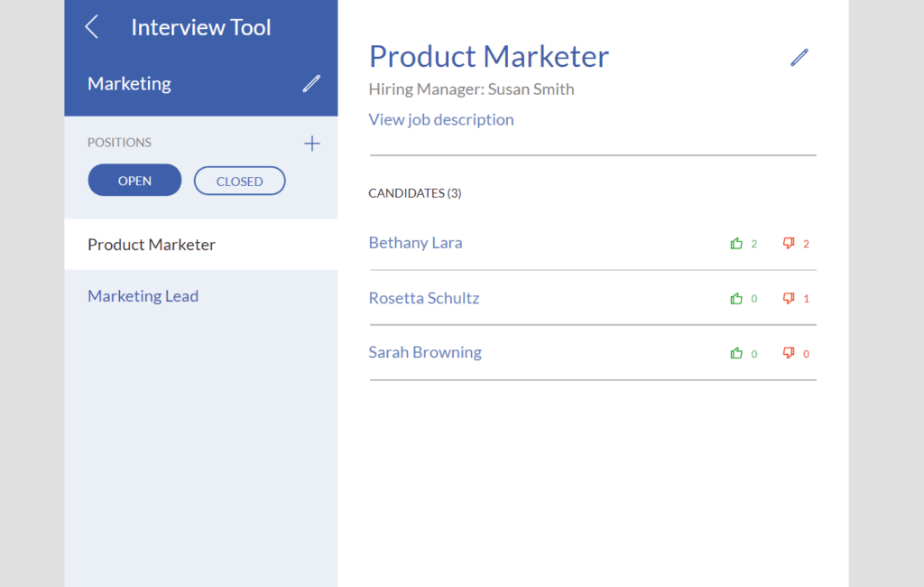The image size is (924, 587).
Task: Show OPEN positions filter
Action: [x=134, y=181]
